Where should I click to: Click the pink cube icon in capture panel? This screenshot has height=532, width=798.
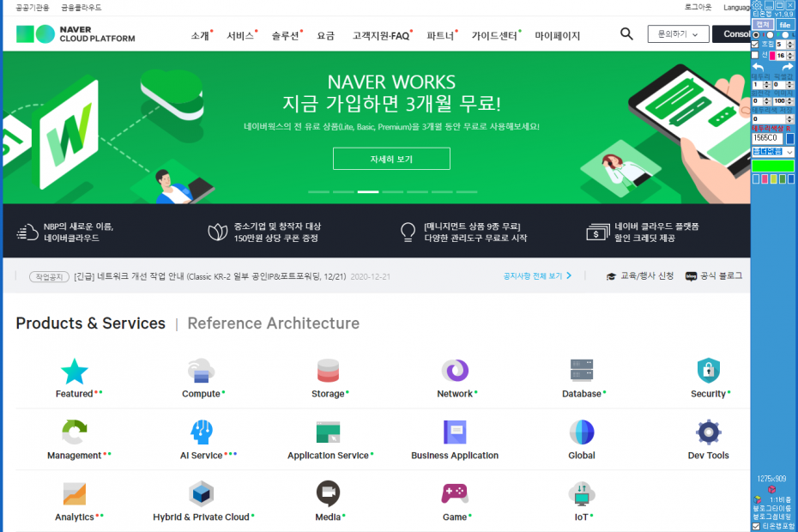point(772,489)
